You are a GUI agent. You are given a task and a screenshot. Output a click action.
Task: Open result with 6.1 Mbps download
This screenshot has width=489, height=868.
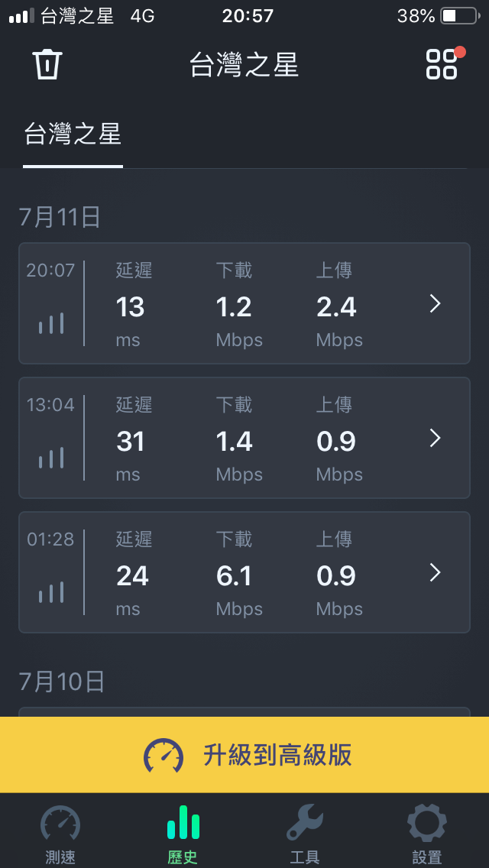point(244,572)
